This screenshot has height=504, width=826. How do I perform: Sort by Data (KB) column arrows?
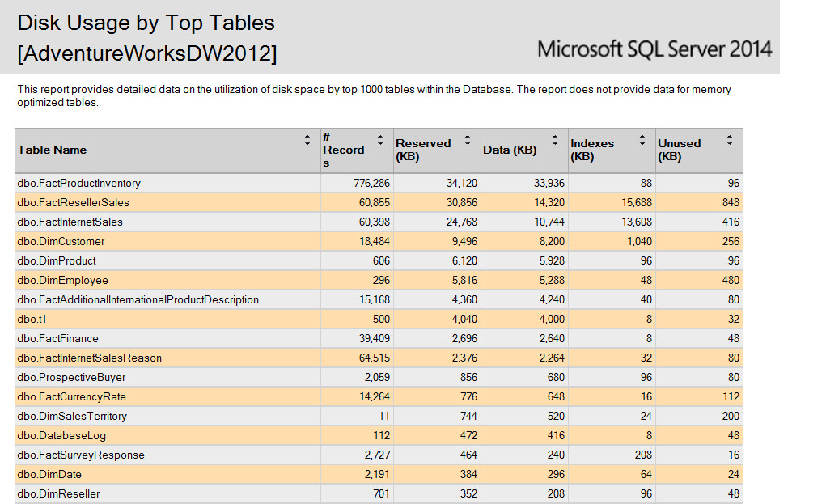(555, 140)
